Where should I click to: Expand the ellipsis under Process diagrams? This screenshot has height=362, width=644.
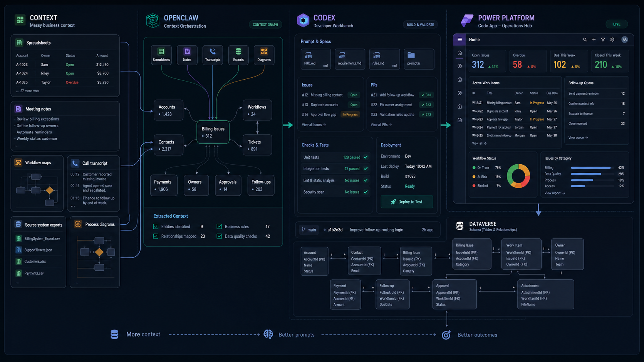pos(76,282)
